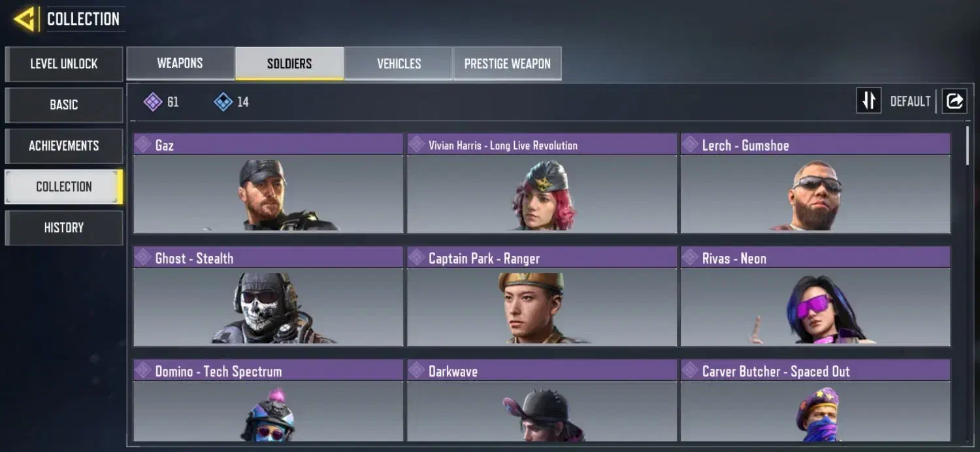980x452 pixels.
Task: Go to the ACHIEVEMENTS section
Action: coord(64,146)
